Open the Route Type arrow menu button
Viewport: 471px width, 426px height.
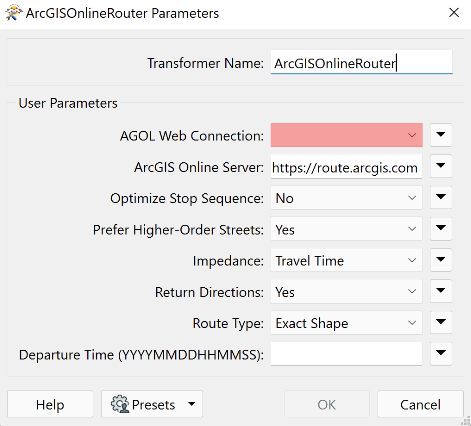[x=441, y=322]
